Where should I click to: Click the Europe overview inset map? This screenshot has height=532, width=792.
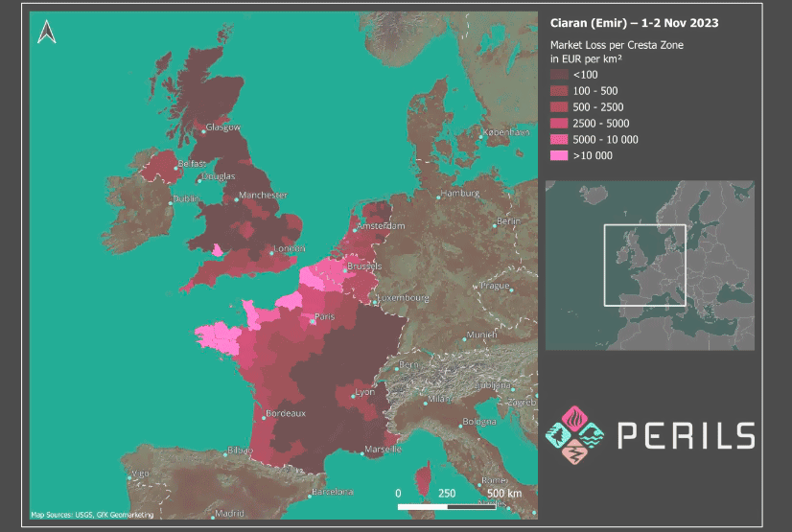(649, 266)
